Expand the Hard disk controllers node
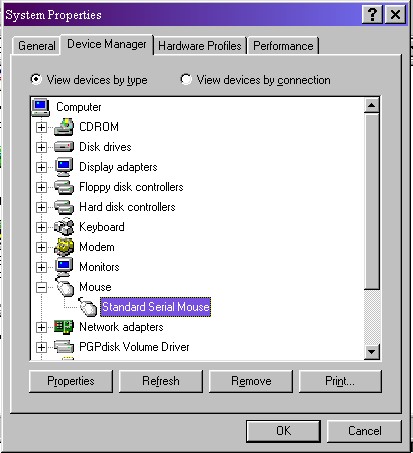This screenshot has width=413, height=453. click(41, 207)
